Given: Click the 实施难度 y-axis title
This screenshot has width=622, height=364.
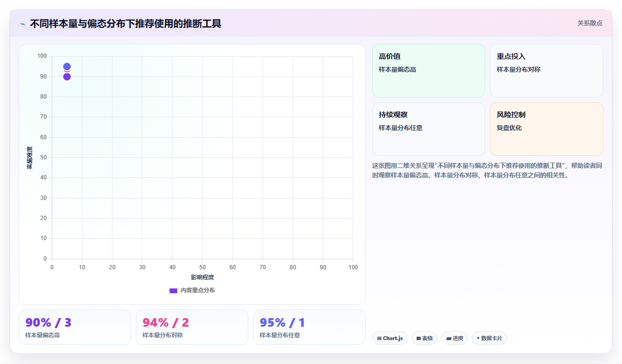Looking at the screenshot, I should pyautogui.click(x=30, y=158).
